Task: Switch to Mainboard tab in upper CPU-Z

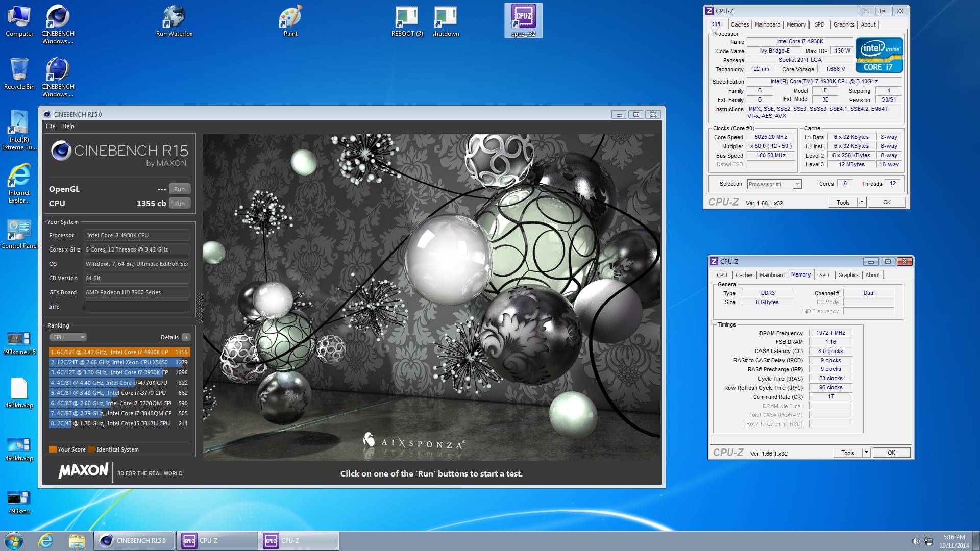Action: click(x=768, y=24)
